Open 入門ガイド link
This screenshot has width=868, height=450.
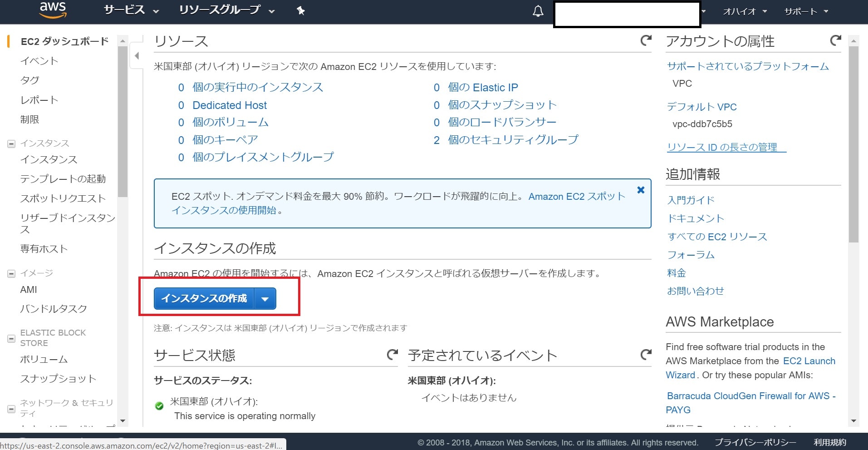coord(691,200)
